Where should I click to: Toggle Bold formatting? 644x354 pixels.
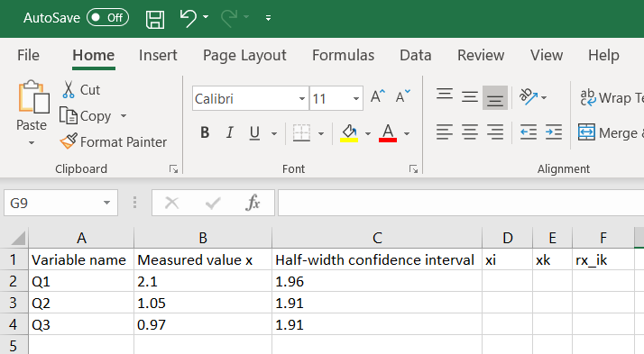(x=205, y=133)
